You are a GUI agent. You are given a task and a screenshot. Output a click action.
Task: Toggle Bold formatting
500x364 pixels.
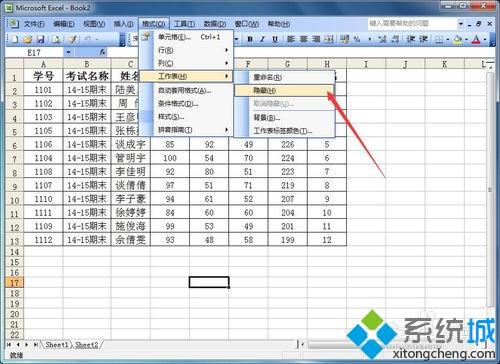(250, 39)
